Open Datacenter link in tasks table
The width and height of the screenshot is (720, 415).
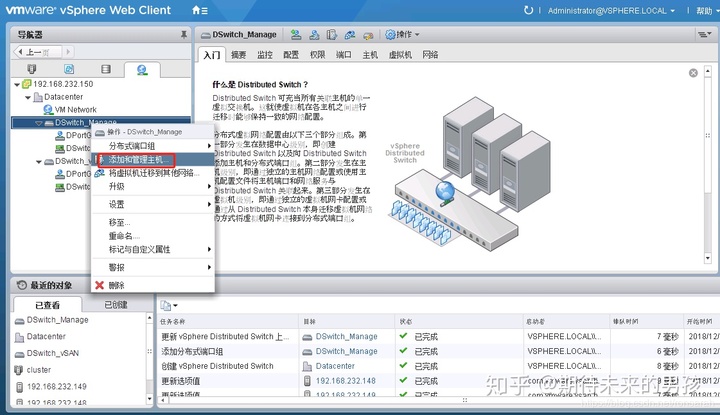[335, 366]
